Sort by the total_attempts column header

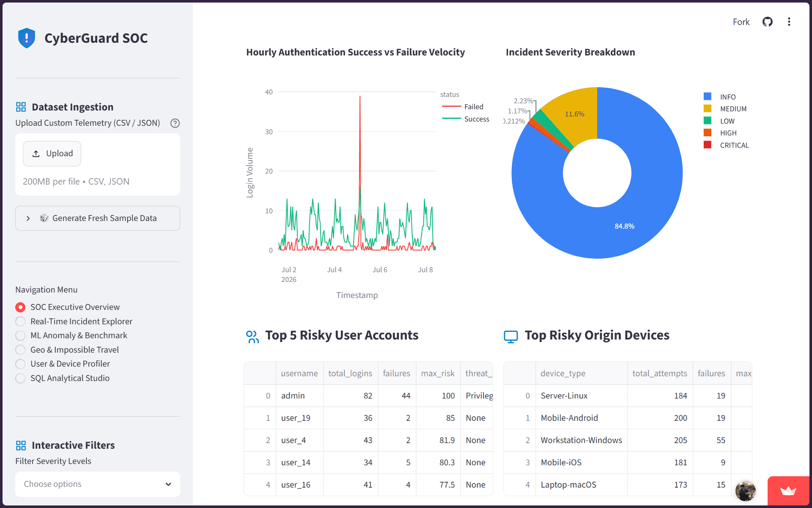click(660, 373)
